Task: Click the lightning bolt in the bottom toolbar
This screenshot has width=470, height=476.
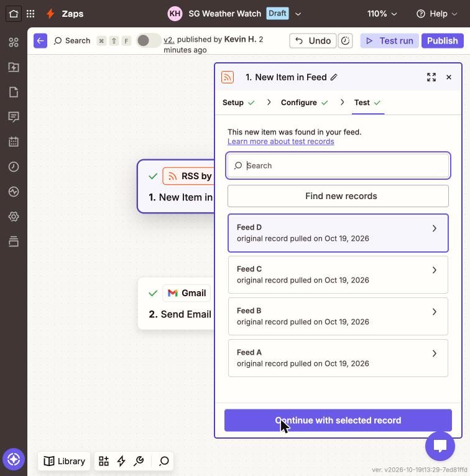Action: click(121, 461)
